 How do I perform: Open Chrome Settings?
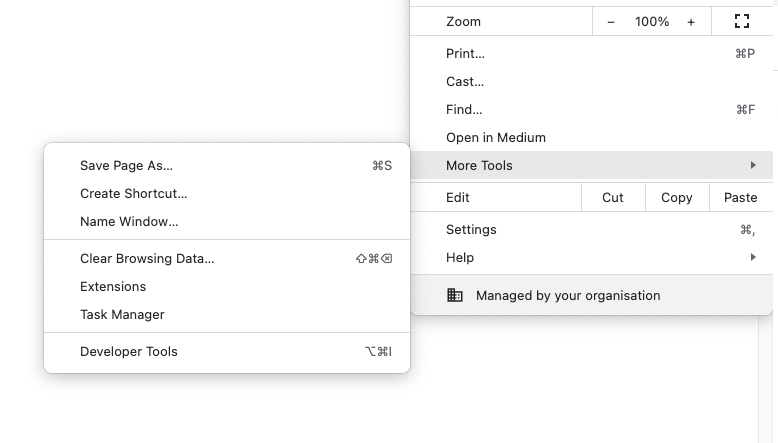[592, 229]
